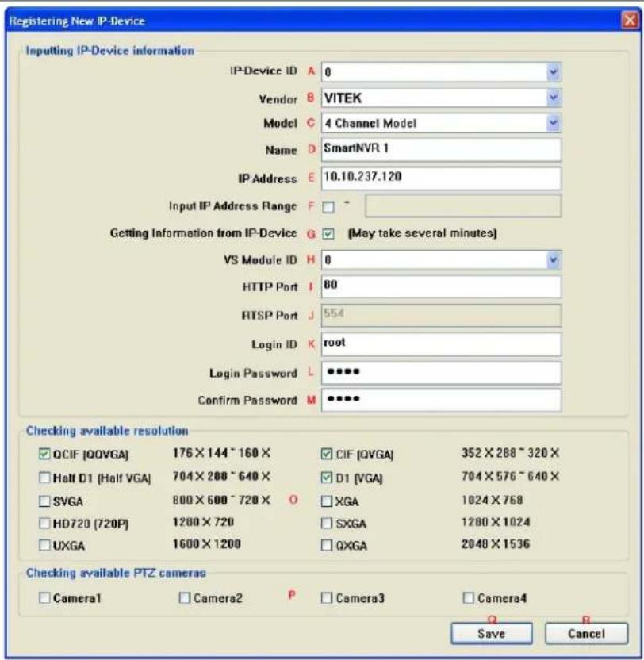
Task: Check the SXGA resolution option
Action: pyautogui.click(x=326, y=524)
